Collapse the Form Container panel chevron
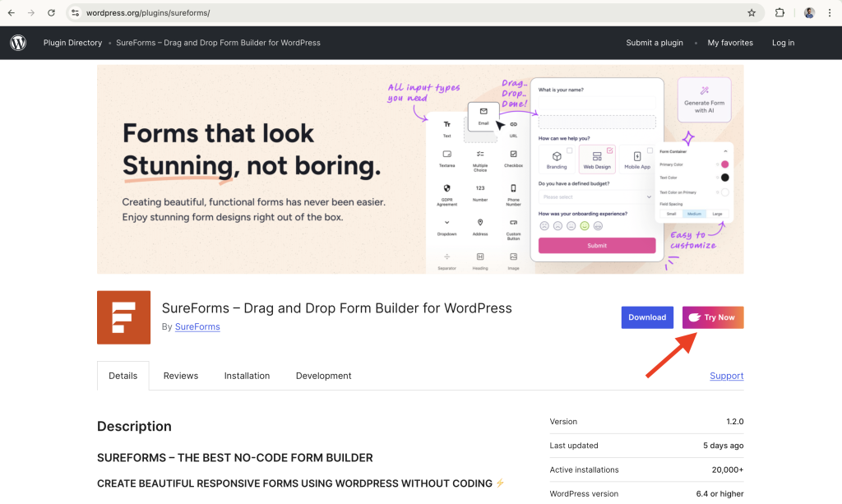The image size is (842, 504). coord(725,151)
